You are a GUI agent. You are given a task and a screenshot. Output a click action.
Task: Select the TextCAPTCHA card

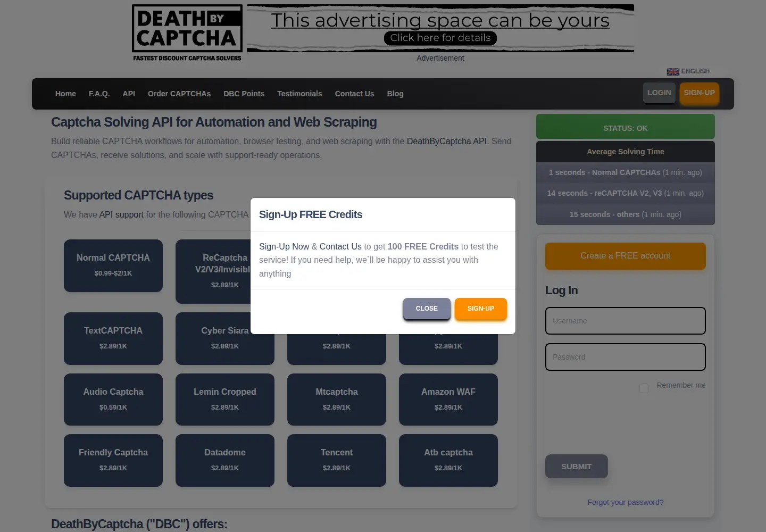pyautogui.click(x=113, y=338)
